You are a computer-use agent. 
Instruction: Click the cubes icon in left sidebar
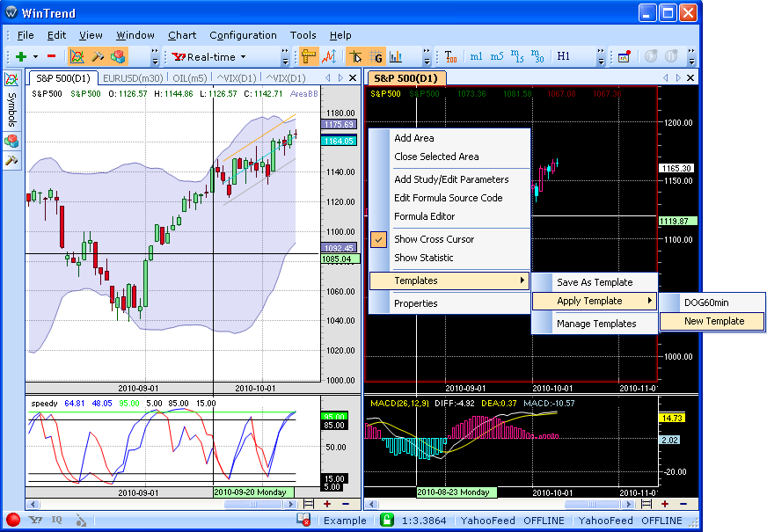(x=11, y=142)
